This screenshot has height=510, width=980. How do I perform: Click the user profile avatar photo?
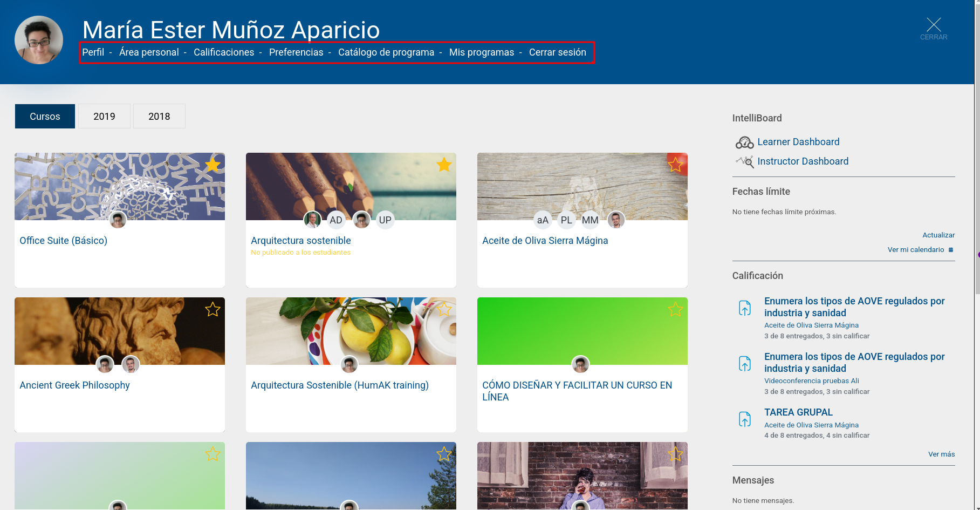39,40
